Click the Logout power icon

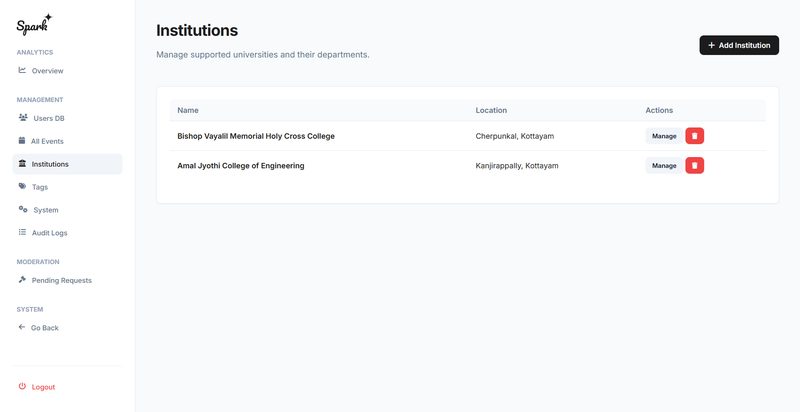click(22, 387)
